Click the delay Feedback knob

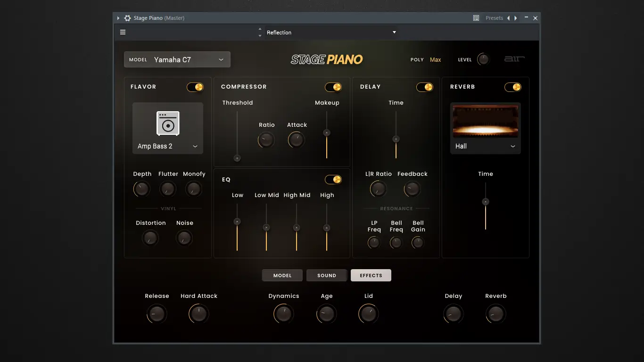tap(412, 189)
